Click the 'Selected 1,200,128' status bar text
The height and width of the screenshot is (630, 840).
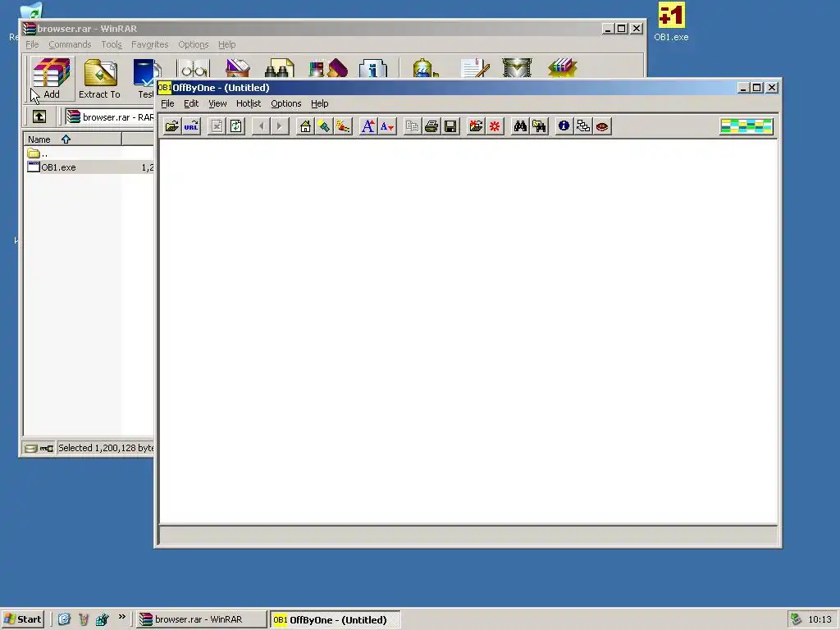pyautogui.click(x=106, y=448)
